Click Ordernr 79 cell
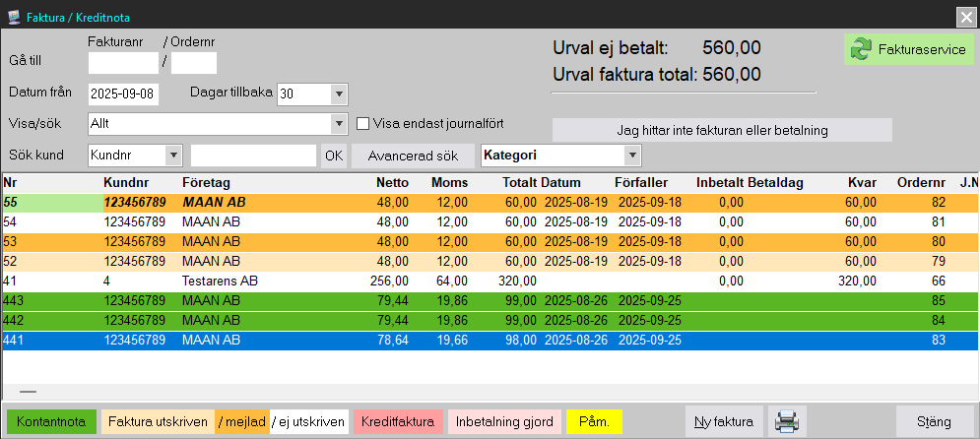 pyautogui.click(x=938, y=261)
